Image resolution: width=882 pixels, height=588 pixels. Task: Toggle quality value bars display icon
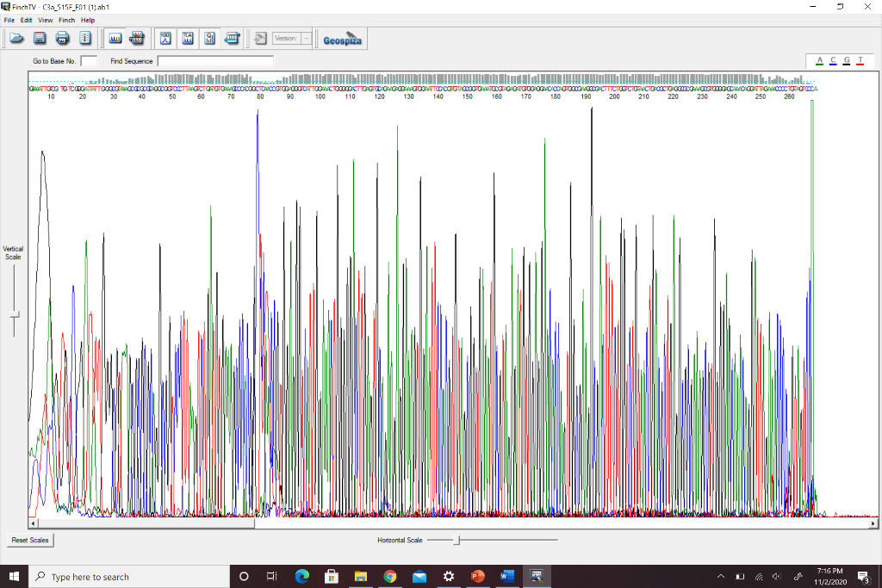[209, 38]
